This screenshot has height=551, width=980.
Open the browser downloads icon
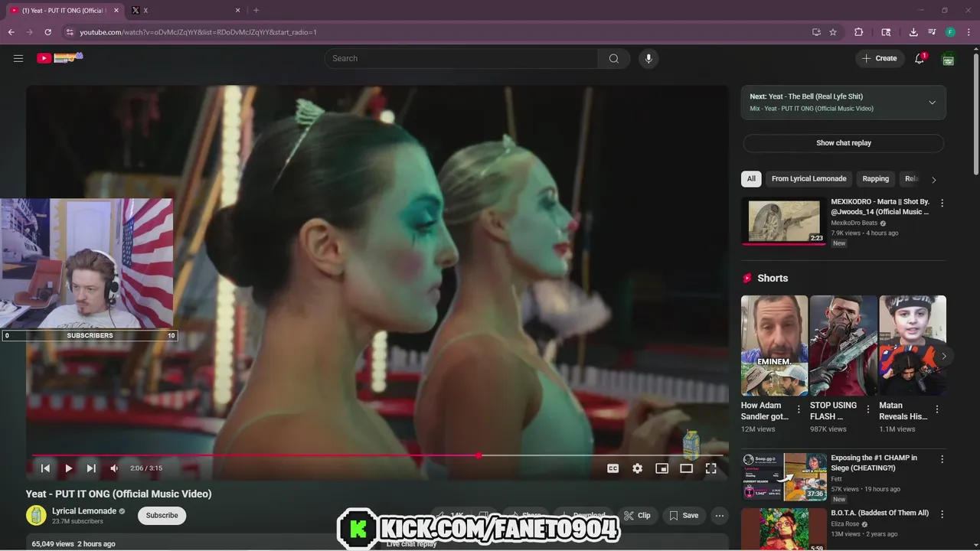click(913, 32)
